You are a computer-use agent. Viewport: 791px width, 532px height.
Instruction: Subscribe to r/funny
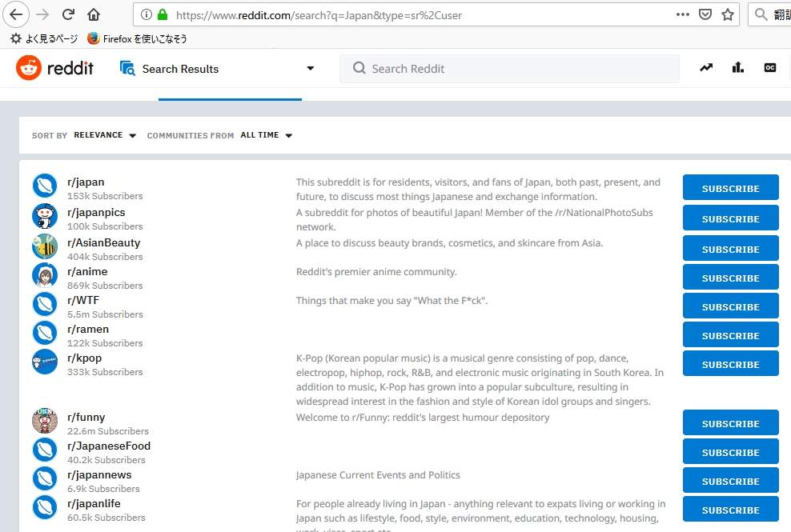coord(730,422)
